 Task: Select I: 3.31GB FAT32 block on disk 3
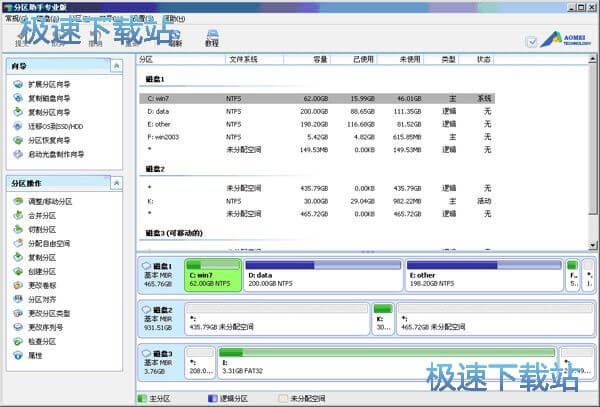pos(387,363)
